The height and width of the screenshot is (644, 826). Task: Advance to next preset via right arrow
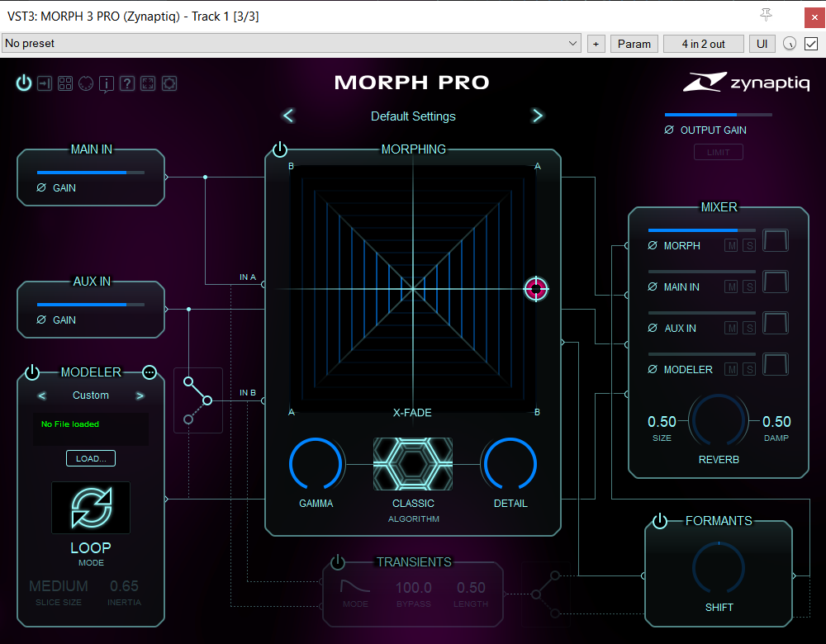pyautogui.click(x=538, y=116)
